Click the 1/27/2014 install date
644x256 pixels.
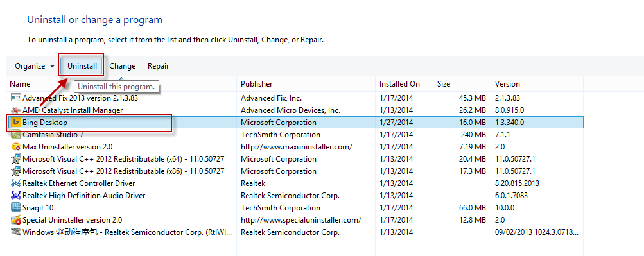tap(396, 123)
